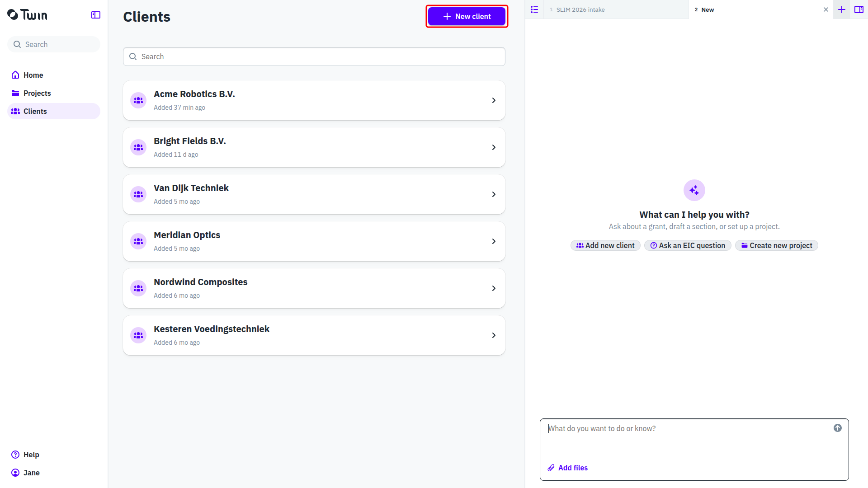Click 'Added 11 d ago' text
Image resolution: width=868 pixels, height=488 pixels.
coord(176,155)
